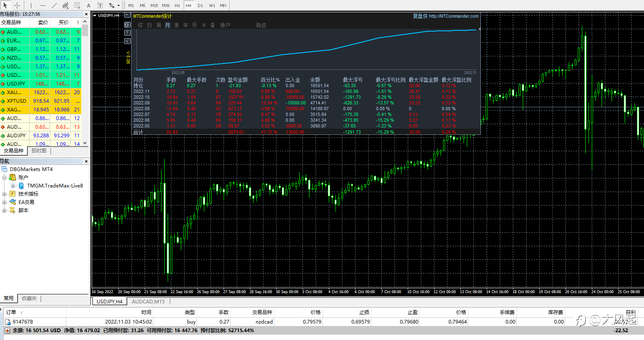The width and height of the screenshot is (644, 340).
Task: Select the 综 summary stats tab
Action: (141, 25)
